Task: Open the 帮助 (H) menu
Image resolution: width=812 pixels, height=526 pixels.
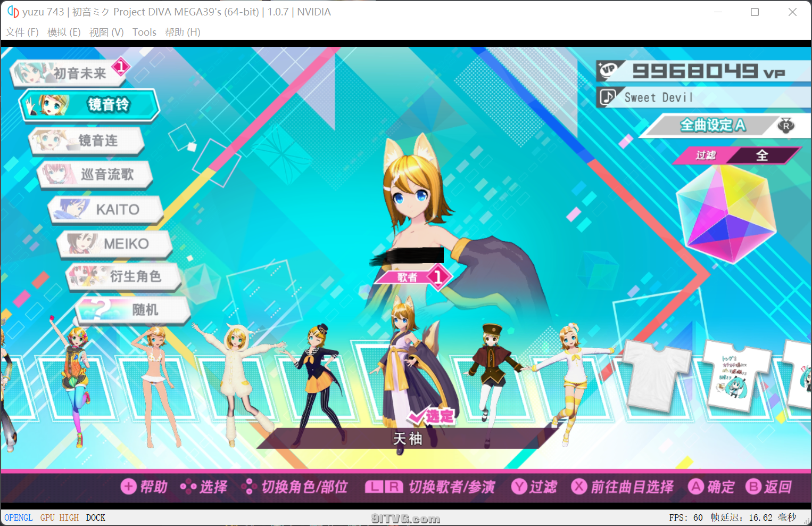Action: pos(183,32)
